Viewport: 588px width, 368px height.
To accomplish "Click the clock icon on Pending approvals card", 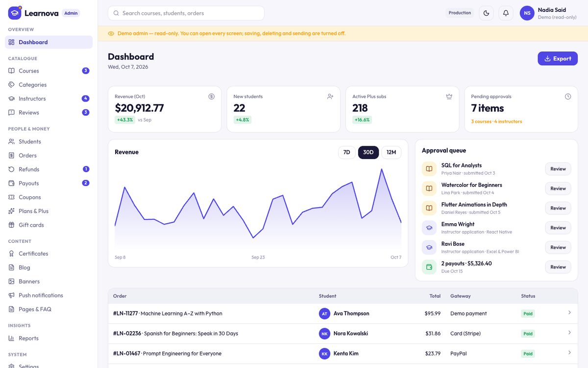I will [568, 97].
